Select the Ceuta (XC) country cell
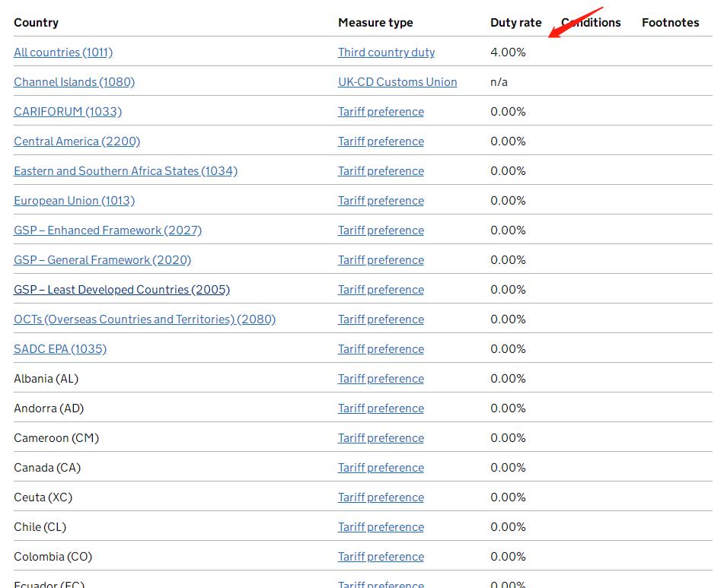Viewport: 724px width, 588px height. click(43, 497)
